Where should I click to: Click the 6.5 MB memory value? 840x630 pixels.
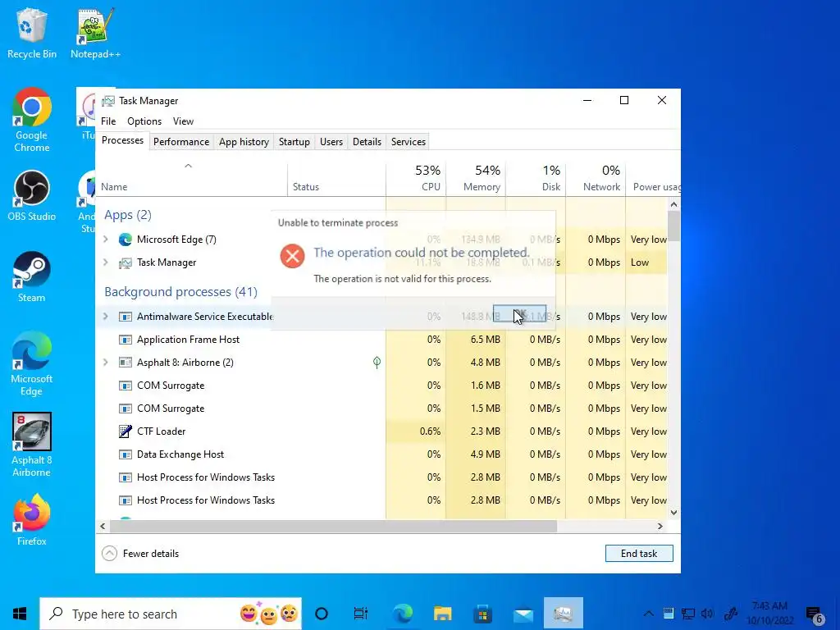[486, 340]
